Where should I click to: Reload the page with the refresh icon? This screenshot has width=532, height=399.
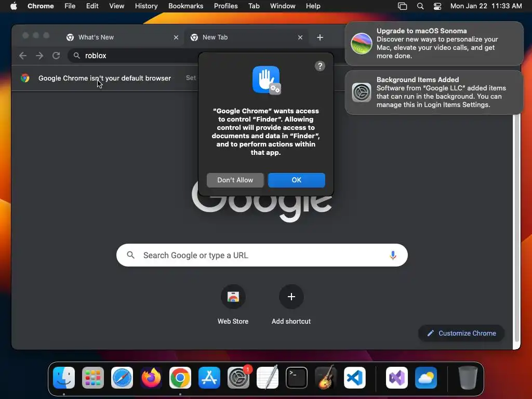coord(56,56)
